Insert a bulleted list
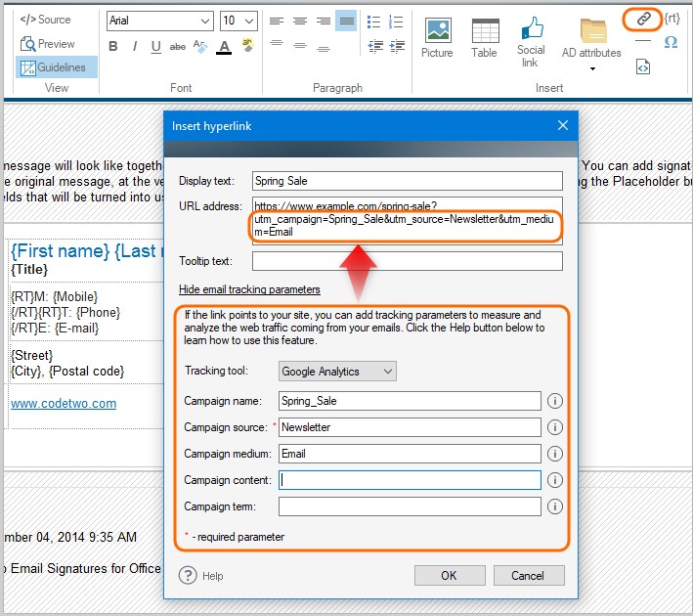693x616 pixels. tap(374, 22)
